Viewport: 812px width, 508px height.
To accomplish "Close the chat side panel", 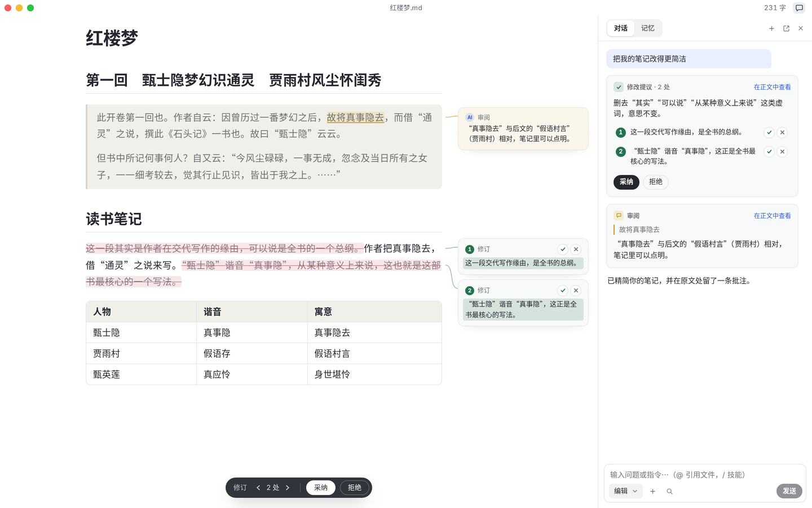I will (x=801, y=28).
